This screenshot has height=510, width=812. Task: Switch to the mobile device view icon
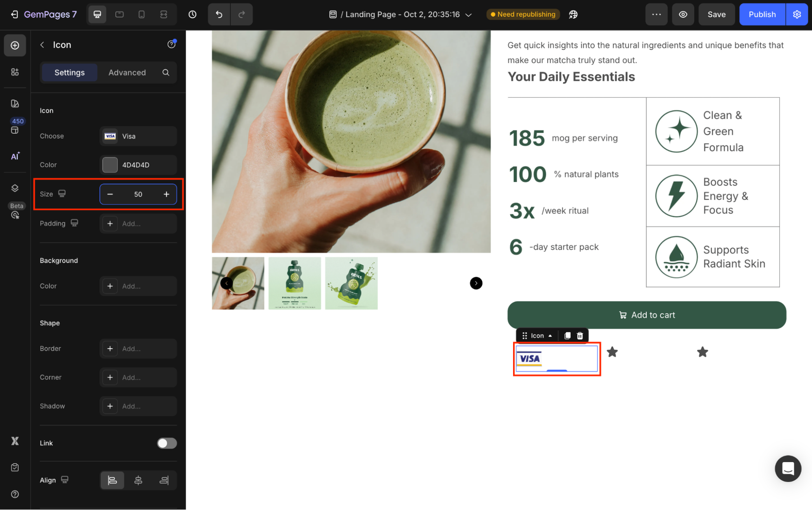point(141,14)
